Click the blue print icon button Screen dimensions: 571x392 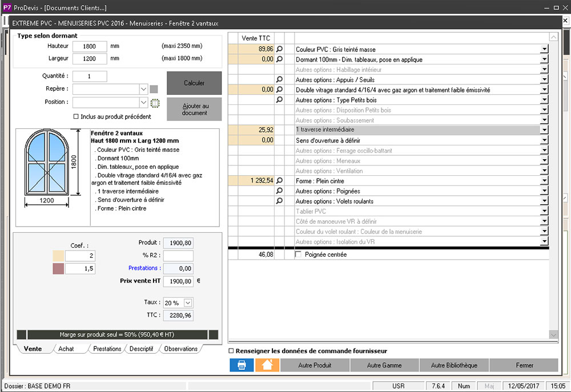coord(242,365)
